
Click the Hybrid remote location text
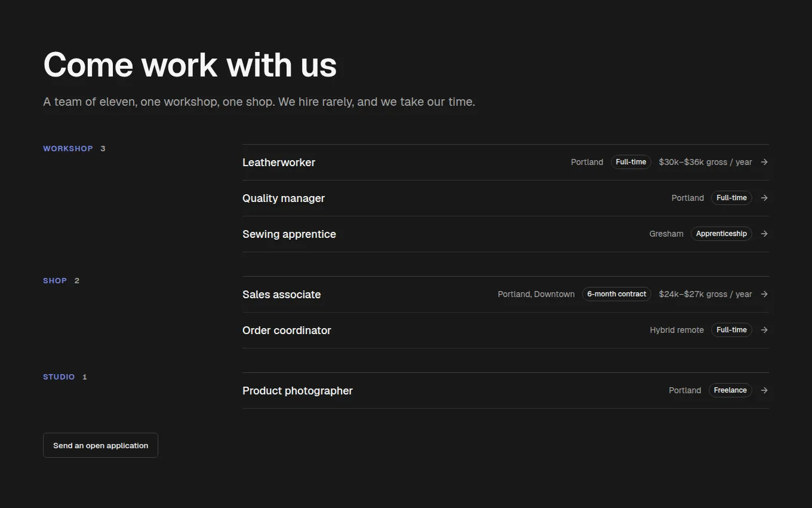677,330
